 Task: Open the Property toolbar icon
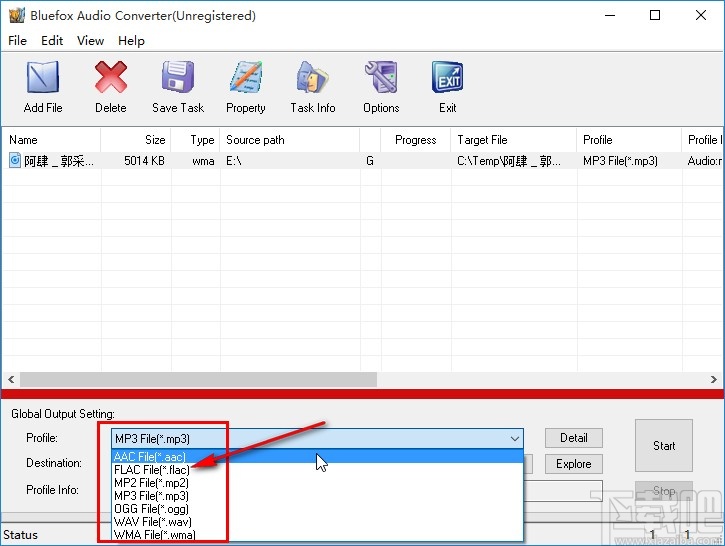tap(246, 77)
